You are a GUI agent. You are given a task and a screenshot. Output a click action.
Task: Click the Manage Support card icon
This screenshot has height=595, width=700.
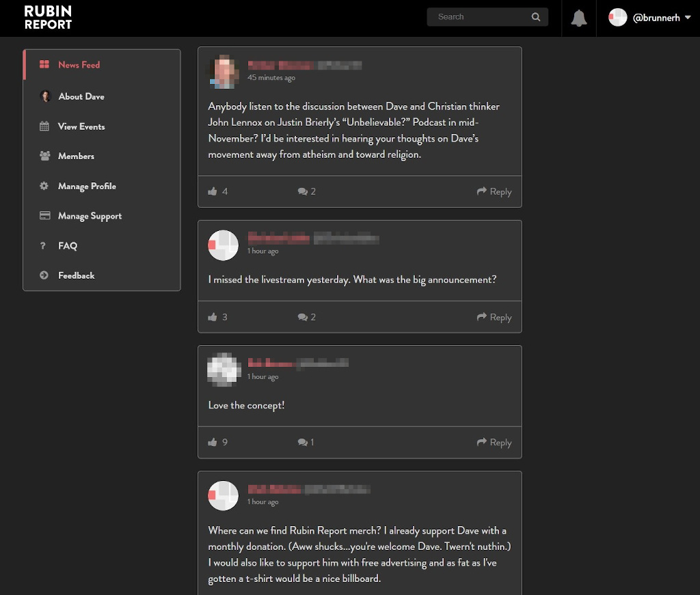click(x=44, y=215)
